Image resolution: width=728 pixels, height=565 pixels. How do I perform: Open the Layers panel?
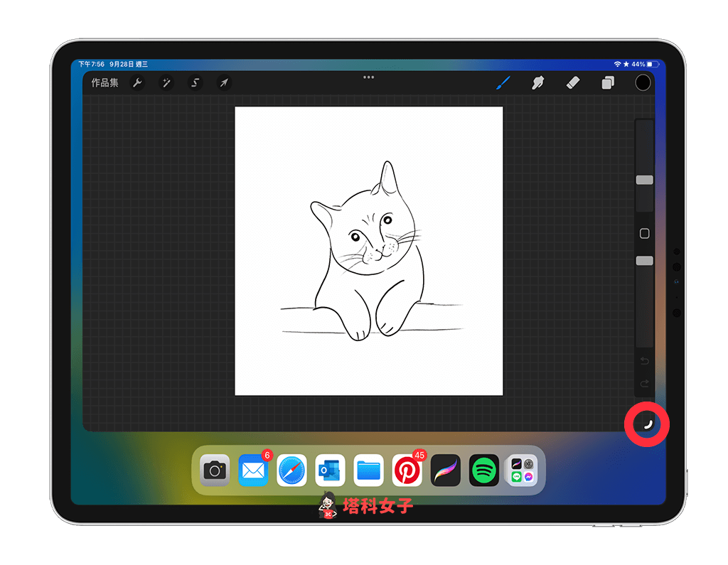[608, 83]
